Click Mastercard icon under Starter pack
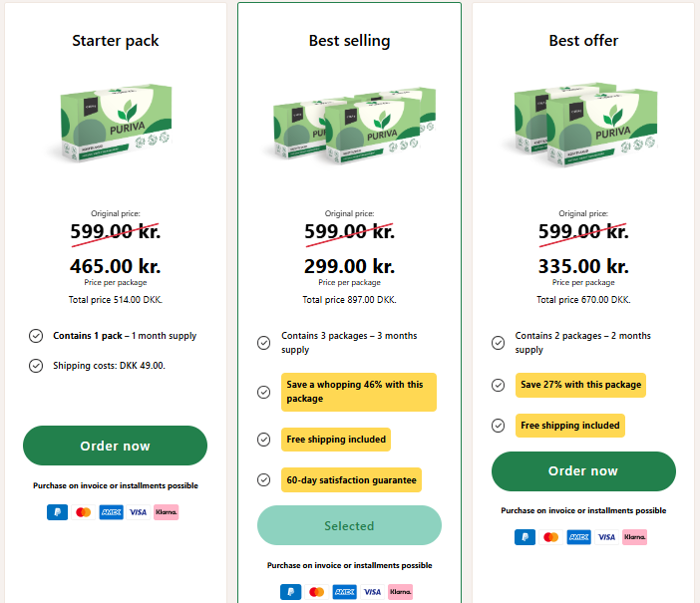Viewport: 700px width, 603px height. click(x=84, y=512)
